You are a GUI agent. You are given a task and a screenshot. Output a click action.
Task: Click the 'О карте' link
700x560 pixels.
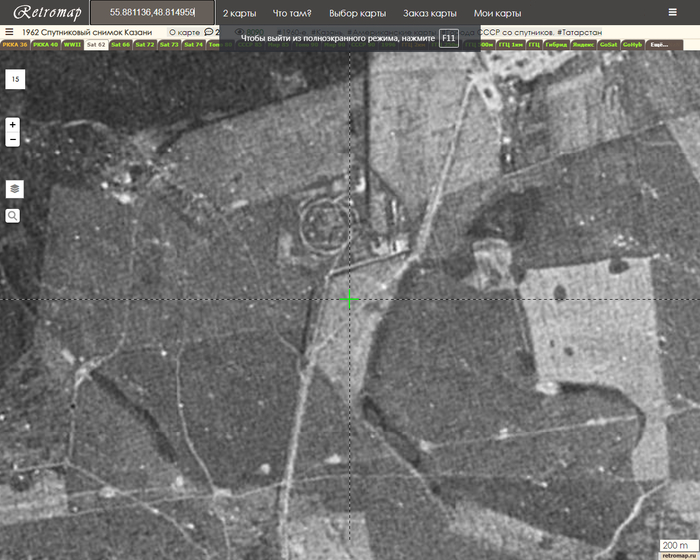click(184, 32)
